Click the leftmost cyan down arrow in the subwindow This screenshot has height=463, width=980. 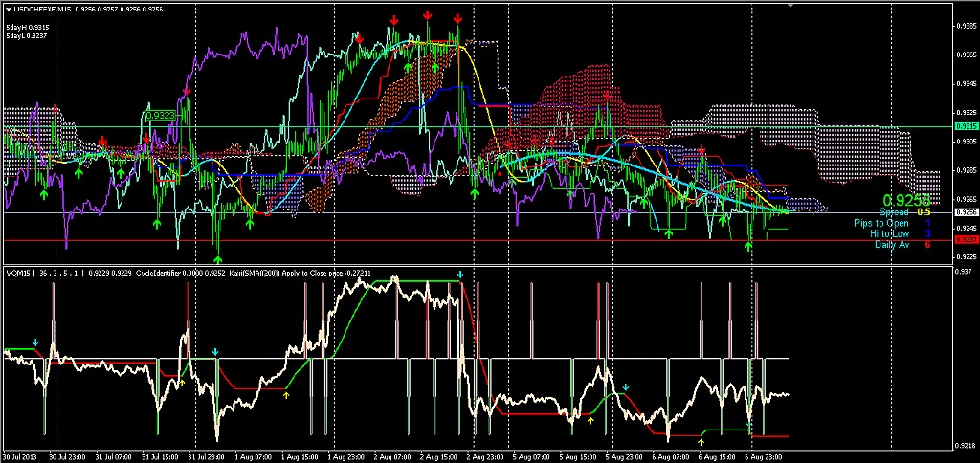(35, 342)
